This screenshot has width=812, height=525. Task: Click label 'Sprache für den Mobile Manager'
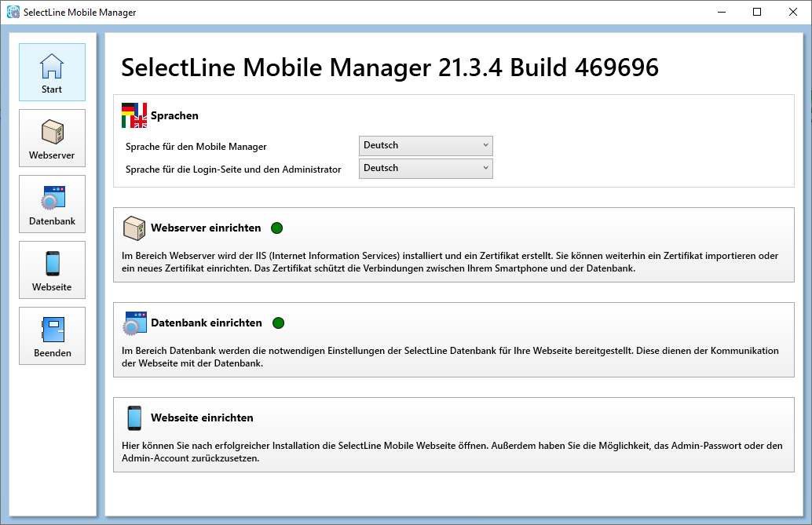196,147
